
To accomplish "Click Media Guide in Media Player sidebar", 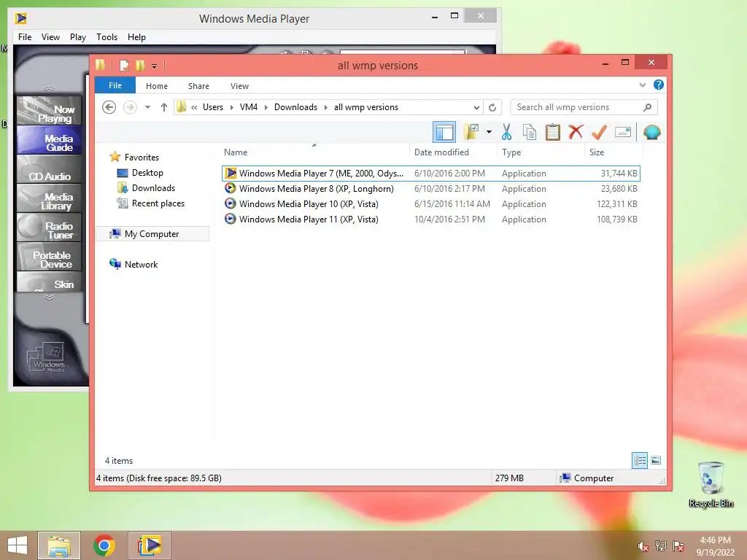I will coord(50,141).
